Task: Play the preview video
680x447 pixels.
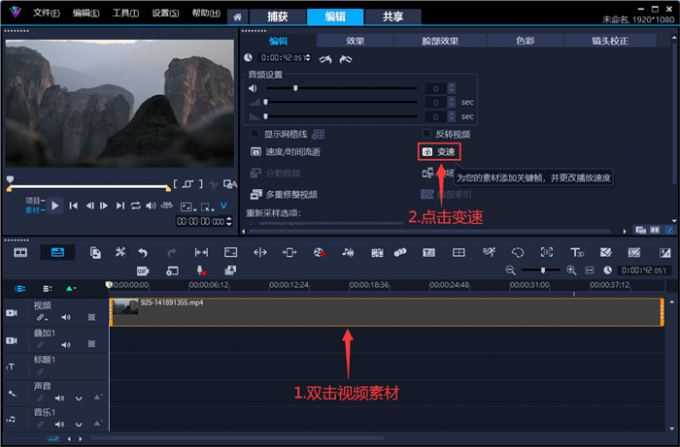Action: click(55, 206)
